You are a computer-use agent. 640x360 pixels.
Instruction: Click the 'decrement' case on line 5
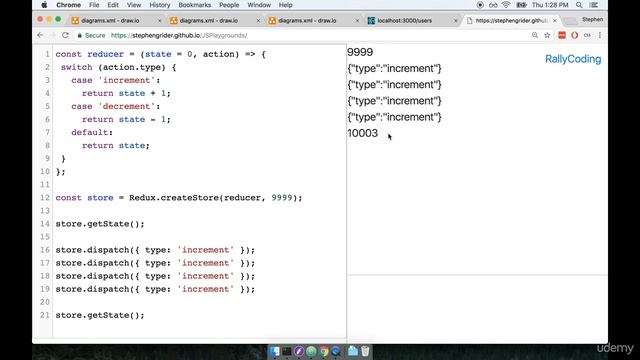[116, 107]
